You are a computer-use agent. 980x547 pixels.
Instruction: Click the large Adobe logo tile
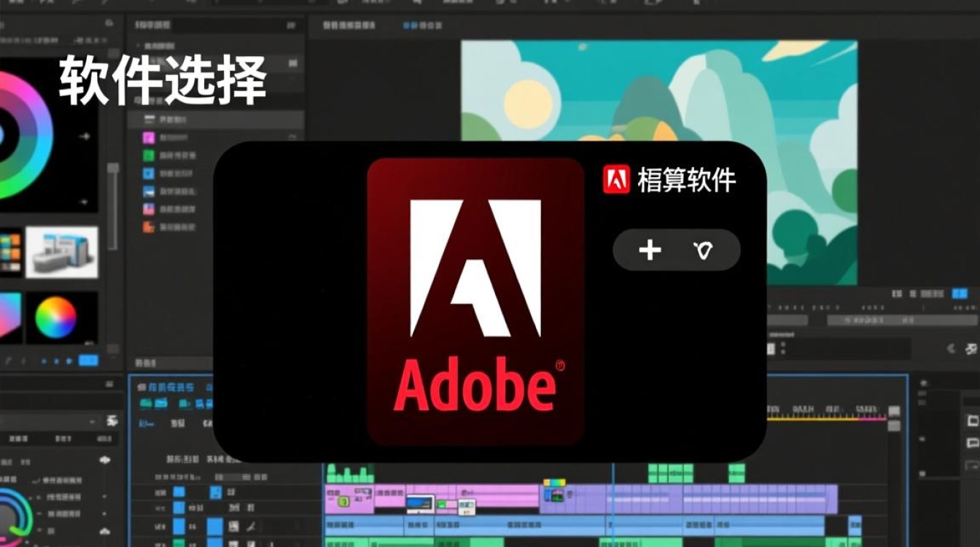[475, 301]
